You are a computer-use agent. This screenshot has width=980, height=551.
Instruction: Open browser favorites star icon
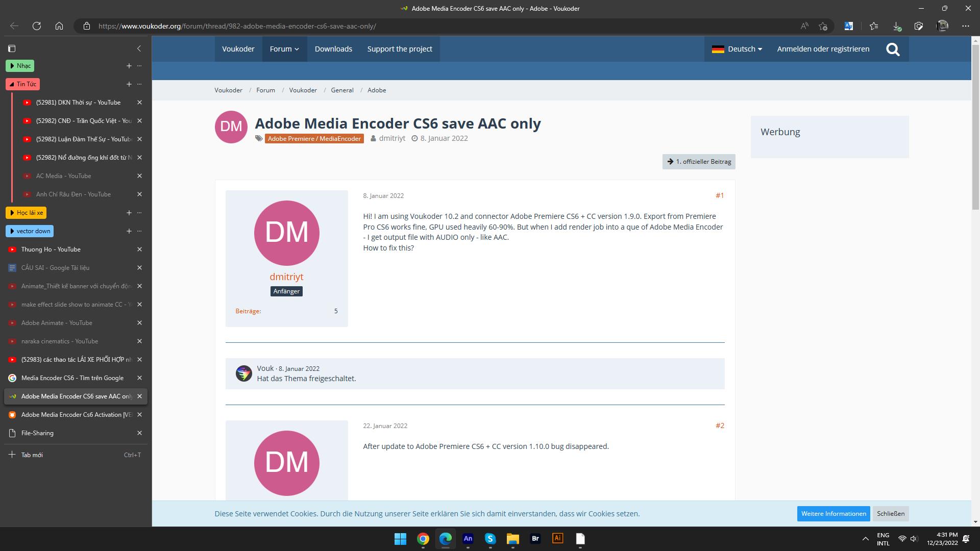[874, 26]
